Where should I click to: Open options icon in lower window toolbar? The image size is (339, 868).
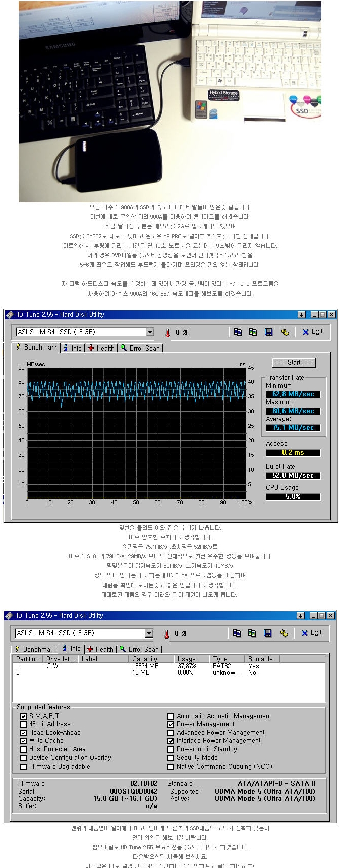tap(284, 633)
